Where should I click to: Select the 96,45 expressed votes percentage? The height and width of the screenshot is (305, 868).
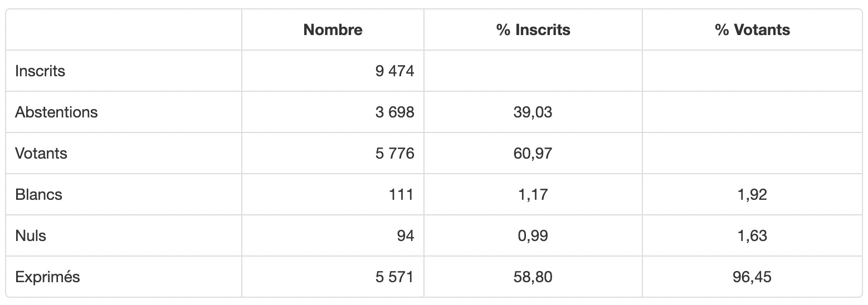click(752, 277)
